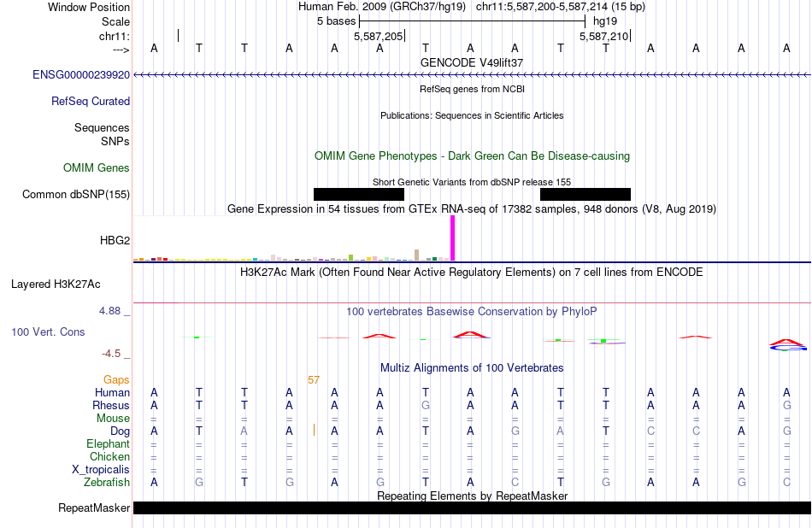This screenshot has width=812, height=528.
Task: Click the chr11: ruler label
Action: (115, 36)
